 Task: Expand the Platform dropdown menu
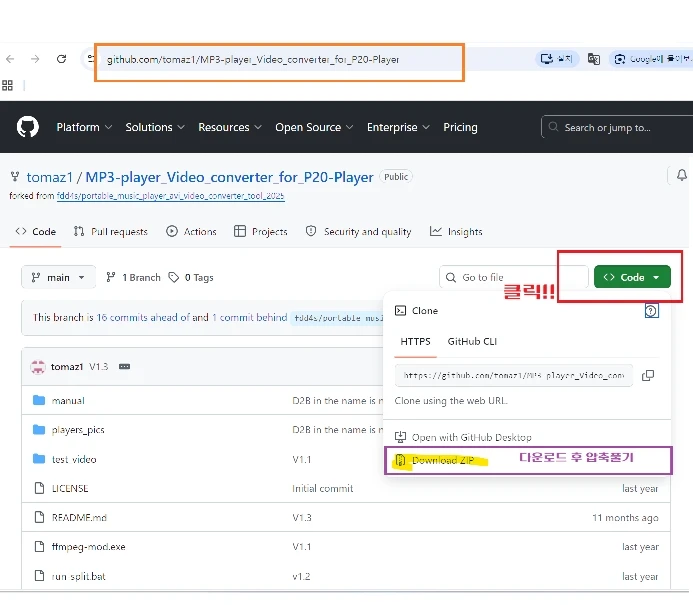point(84,127)
